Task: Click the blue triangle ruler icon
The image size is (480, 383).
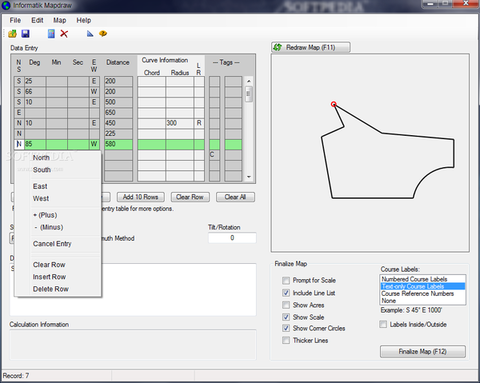Action: point(90,34)
